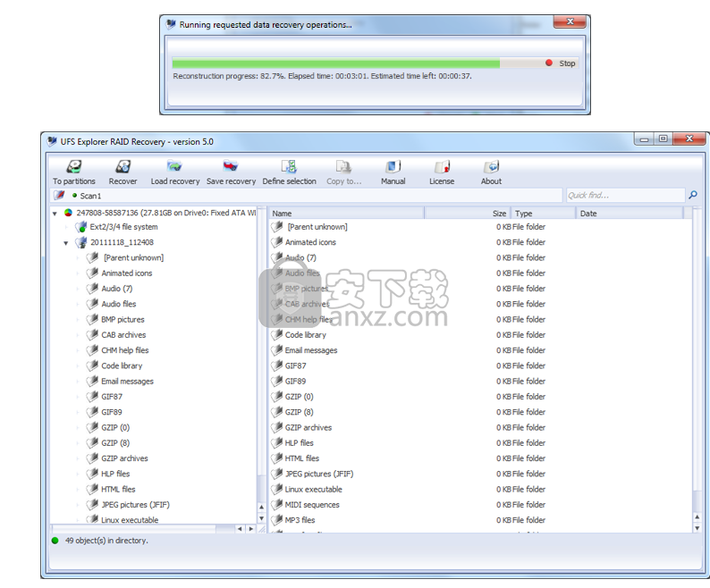Screen dimensions: 710x588
Task: Click folder icon beside MP3 files in list
Action: (276, 520)
